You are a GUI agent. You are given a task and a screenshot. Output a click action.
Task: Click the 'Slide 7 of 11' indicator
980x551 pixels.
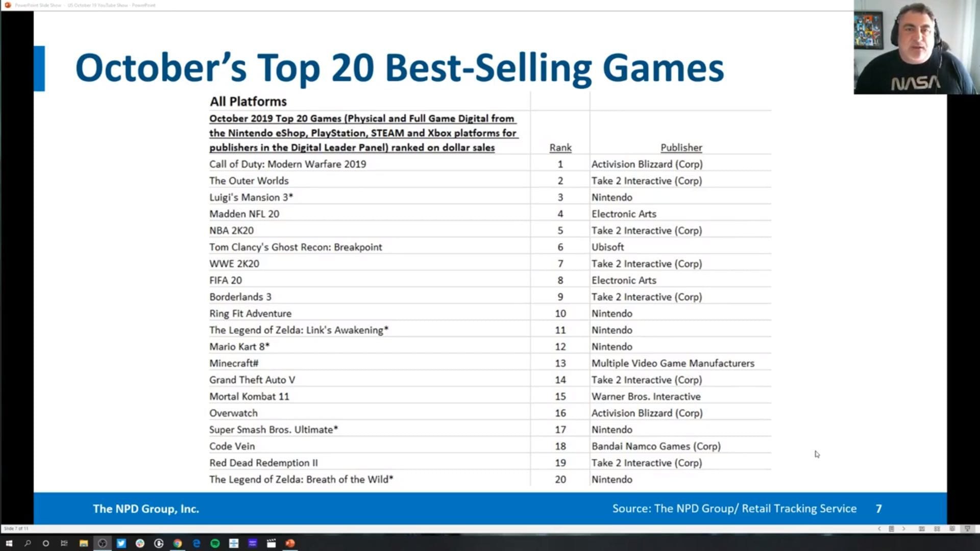[16, 529]
